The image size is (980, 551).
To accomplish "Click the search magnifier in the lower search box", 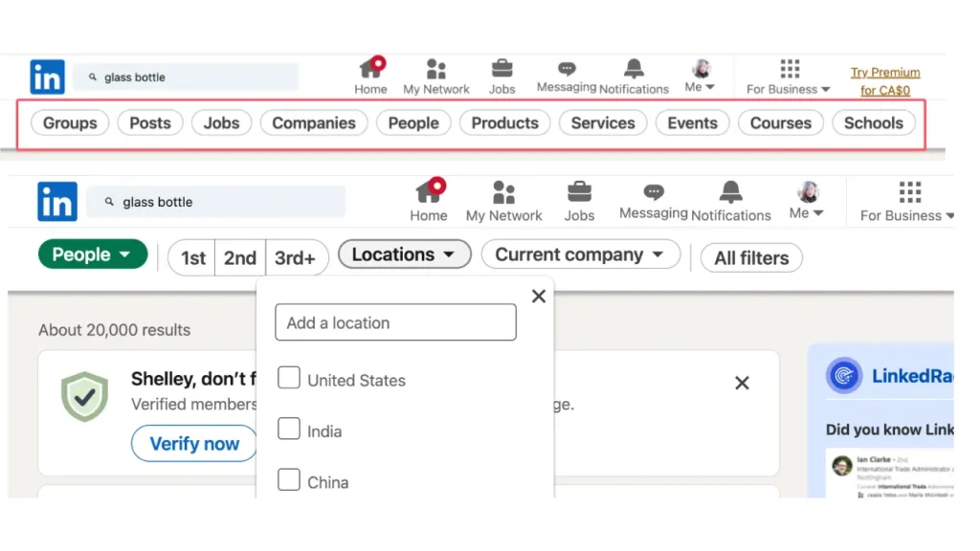I will point(109,202).
